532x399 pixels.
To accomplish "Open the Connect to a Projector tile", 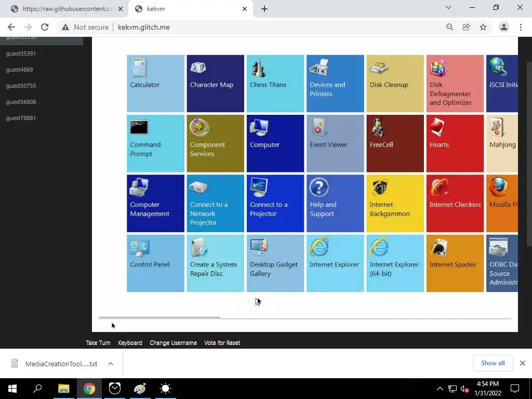I will (x=275, y=204).
